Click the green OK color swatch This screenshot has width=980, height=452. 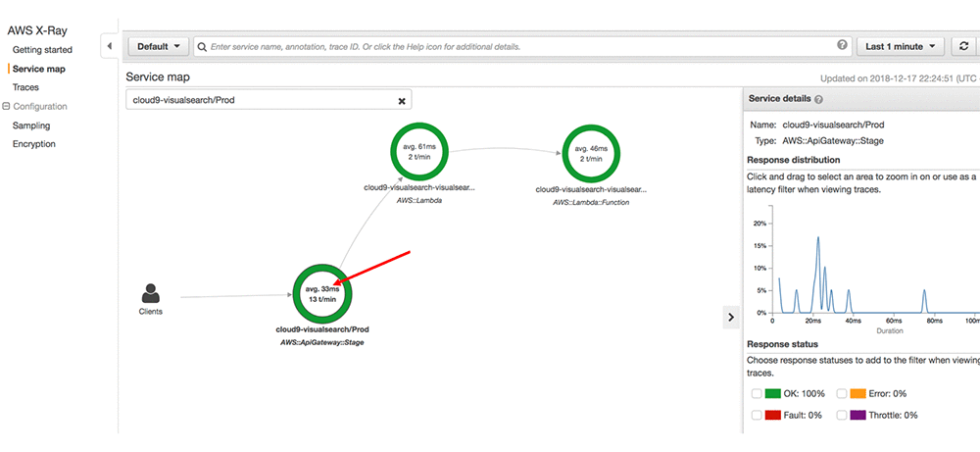773,394
